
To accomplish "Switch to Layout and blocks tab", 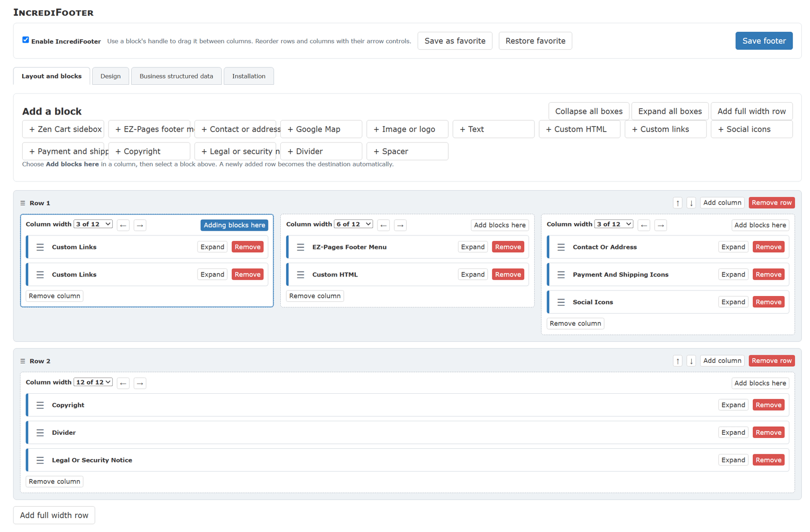I will 52,76.
